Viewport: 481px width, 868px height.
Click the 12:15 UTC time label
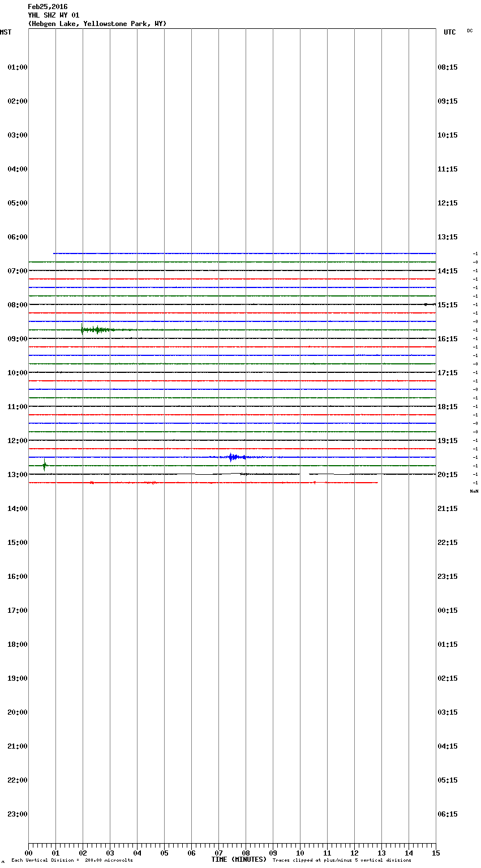click(448, 203)
